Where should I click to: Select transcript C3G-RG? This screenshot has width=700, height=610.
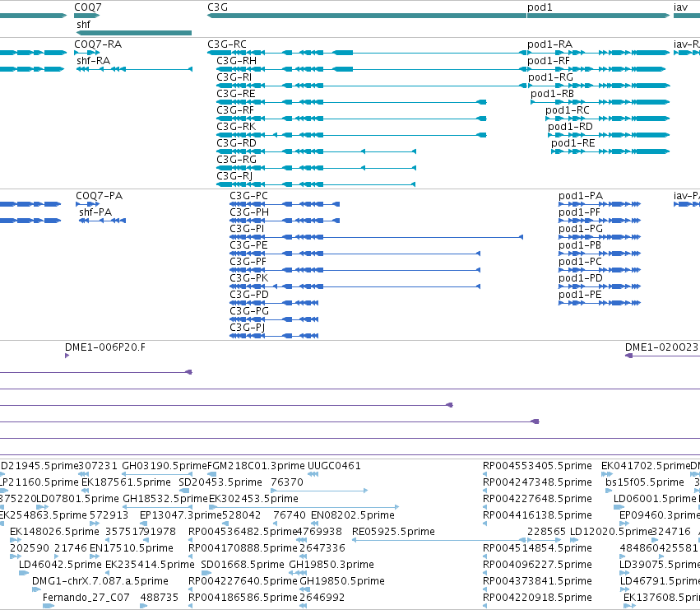237,160
